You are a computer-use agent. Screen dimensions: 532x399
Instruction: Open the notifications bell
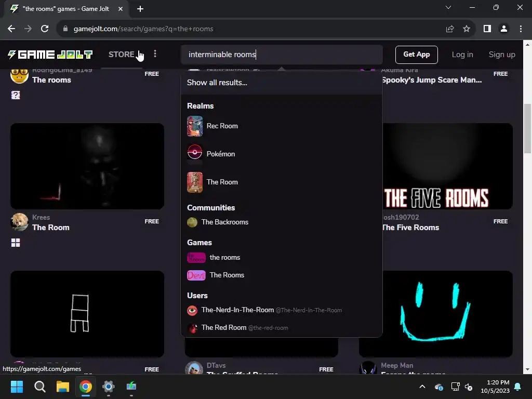pos(518,387)
